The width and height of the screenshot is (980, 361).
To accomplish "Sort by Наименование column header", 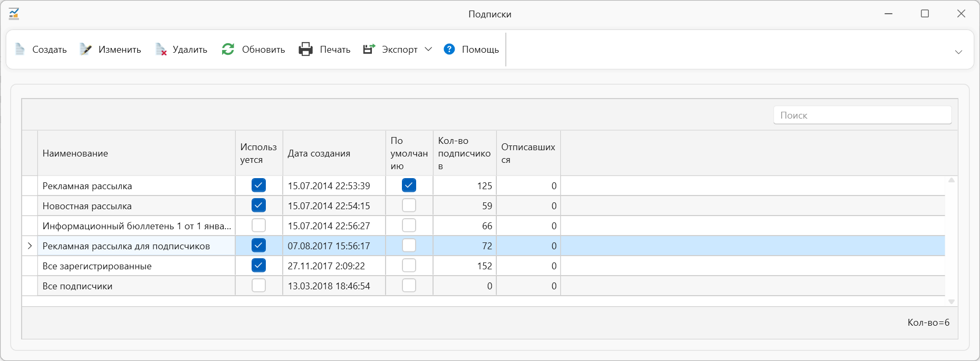I will (x=136, y=153).
